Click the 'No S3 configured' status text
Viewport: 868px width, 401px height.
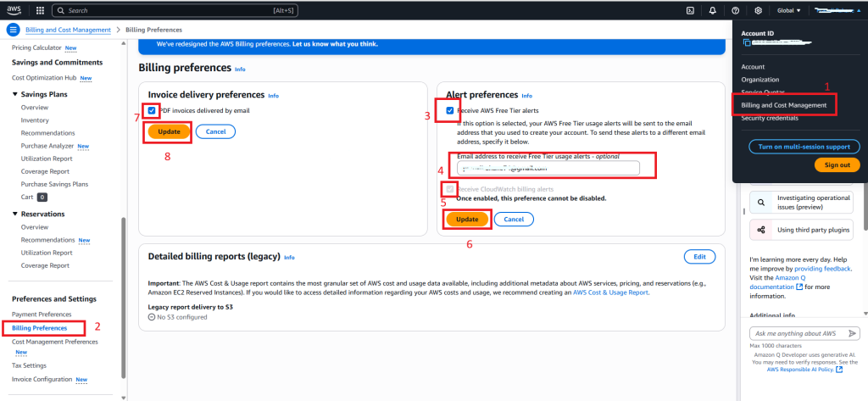click(x=181, y=317)
